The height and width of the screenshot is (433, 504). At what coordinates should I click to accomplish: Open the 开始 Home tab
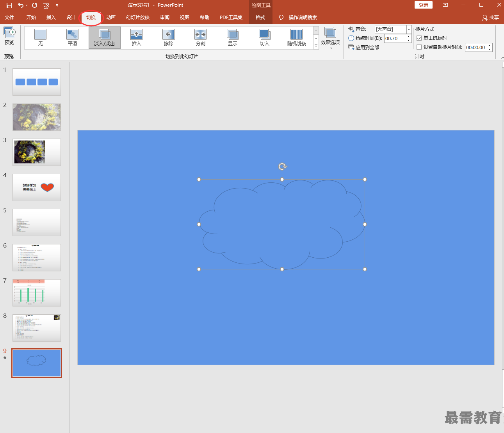click(x=31, y=18)
